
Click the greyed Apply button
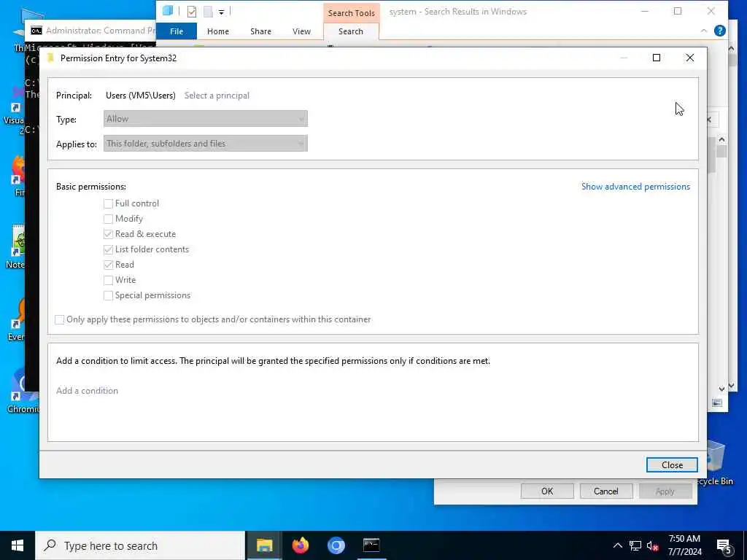[665, 491]
